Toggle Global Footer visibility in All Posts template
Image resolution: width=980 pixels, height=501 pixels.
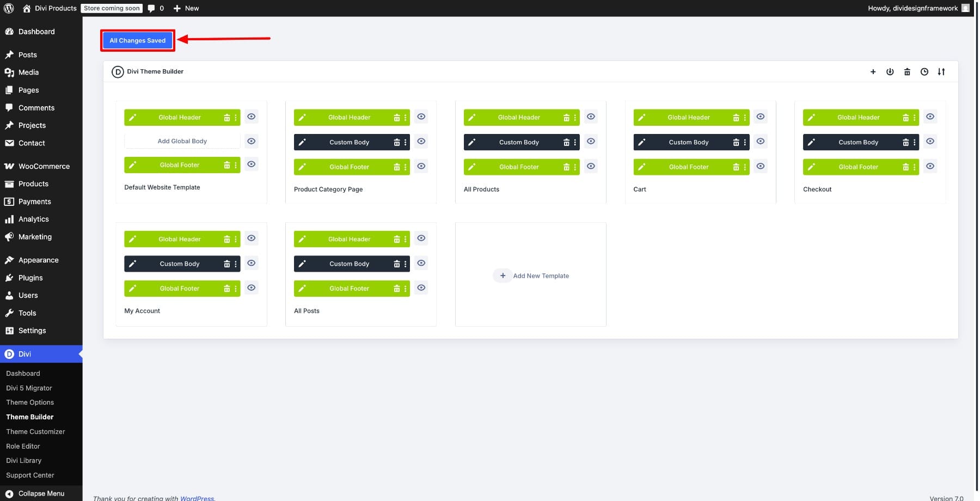tap(421, 288)
